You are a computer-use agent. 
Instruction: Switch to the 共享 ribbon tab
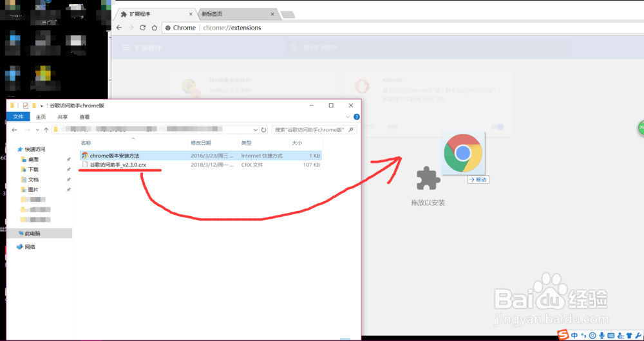click(x=63, y=117)
